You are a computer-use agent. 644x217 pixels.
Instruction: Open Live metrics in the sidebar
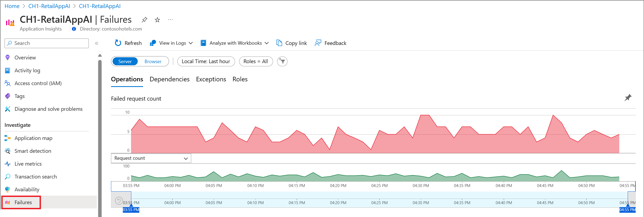pyautogui.click(x=28, y=164)
